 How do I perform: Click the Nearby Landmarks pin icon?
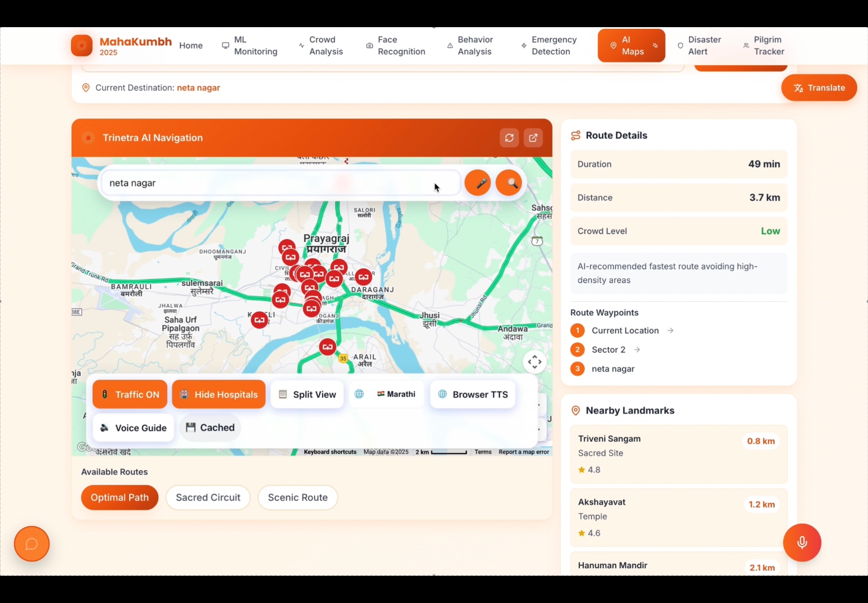[576, 411]
